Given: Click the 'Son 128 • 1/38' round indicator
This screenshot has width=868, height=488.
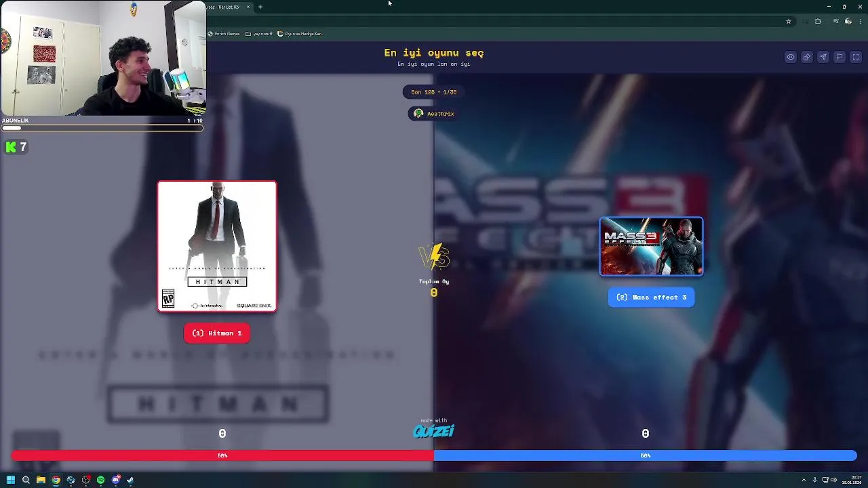Looking at the screenshot, I should tap(434, 91).
